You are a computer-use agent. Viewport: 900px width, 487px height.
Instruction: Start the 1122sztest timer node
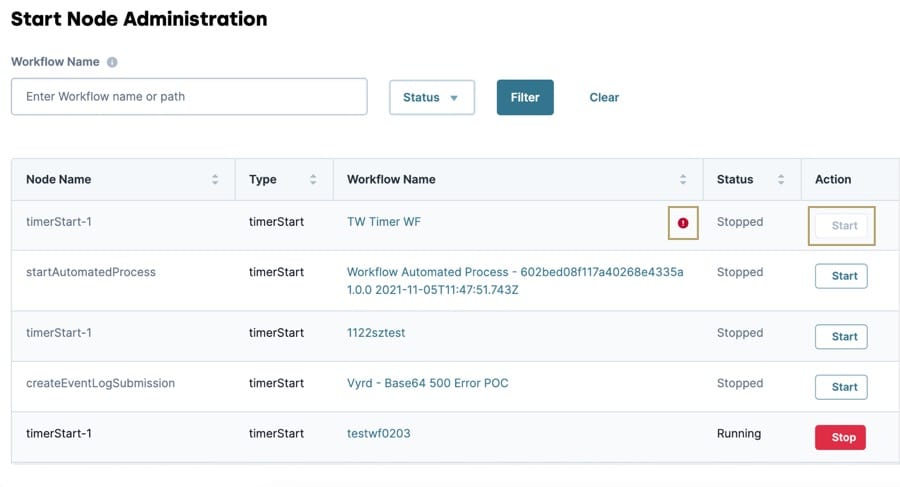tap(841, 337)
